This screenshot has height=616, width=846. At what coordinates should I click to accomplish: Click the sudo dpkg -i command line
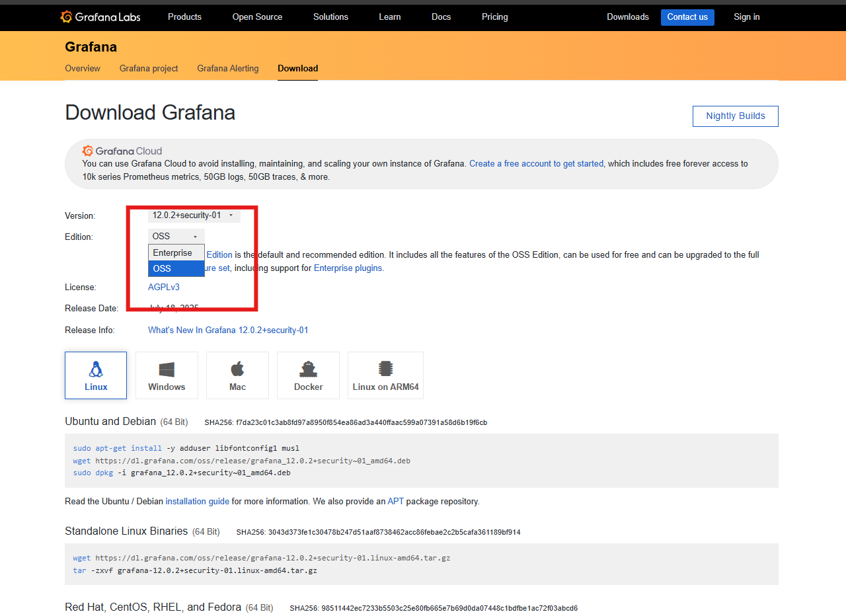tap(182, 473)
